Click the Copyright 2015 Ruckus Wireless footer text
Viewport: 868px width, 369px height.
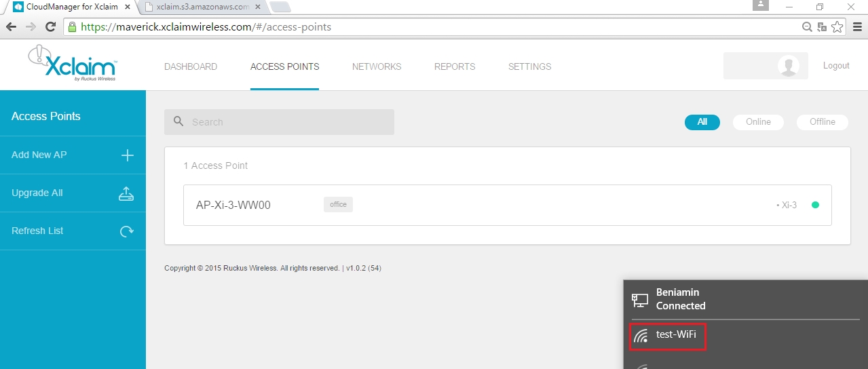pyautogui.click(x=273, y=269)
